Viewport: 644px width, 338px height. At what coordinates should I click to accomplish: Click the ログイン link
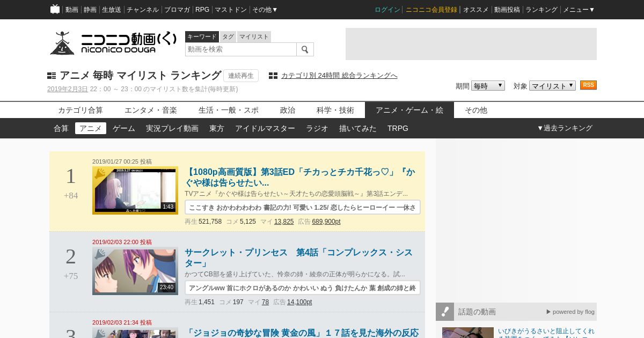pos(387,10)
